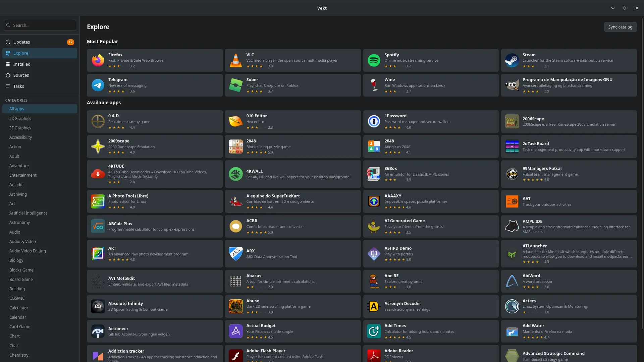Show the Tasks page
Image resolution: width=644 pixels, height=362 pixels.
tap(40, 86)
